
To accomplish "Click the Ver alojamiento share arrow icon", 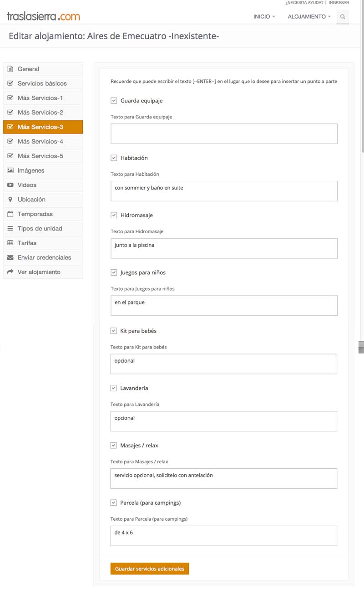I will click(x=10, y=272).
